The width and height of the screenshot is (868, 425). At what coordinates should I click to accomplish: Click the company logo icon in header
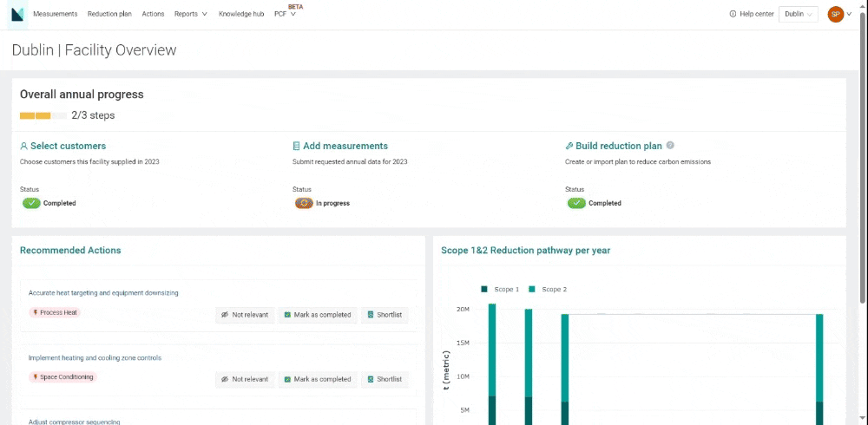(17, 14)
